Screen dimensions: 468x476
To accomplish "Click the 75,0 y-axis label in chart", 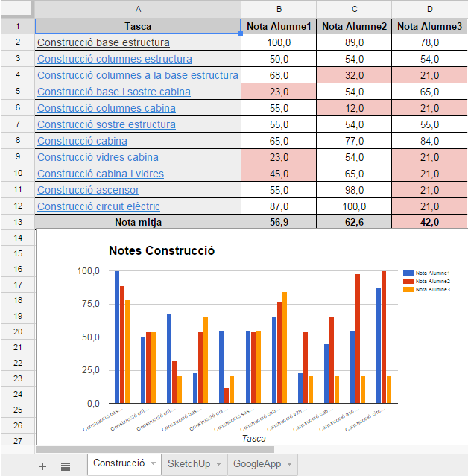I will pos(90,304).
